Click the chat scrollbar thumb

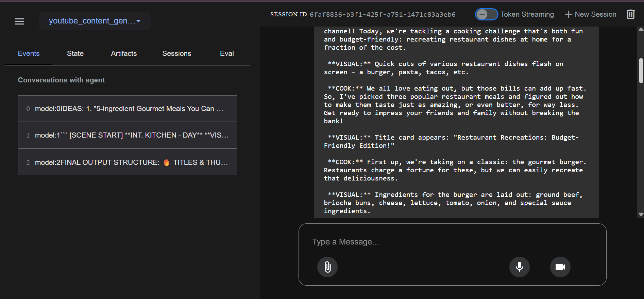tap(641, 70)
